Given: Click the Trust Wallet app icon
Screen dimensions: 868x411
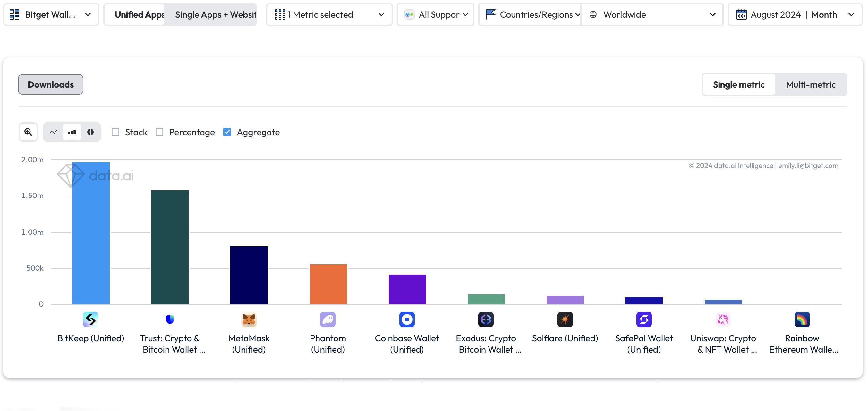Looking at the screenshot, I should (170, 319).
